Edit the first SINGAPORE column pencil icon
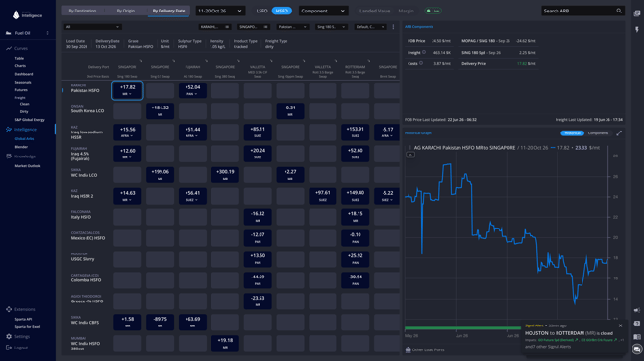The height and width of the screenshot is (361, 644). click(141, 60)
